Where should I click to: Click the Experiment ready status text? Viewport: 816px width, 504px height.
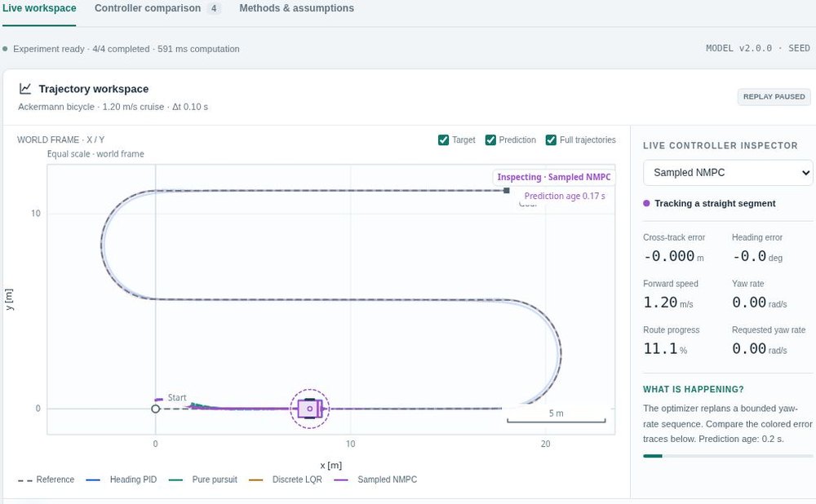point(126,49)
